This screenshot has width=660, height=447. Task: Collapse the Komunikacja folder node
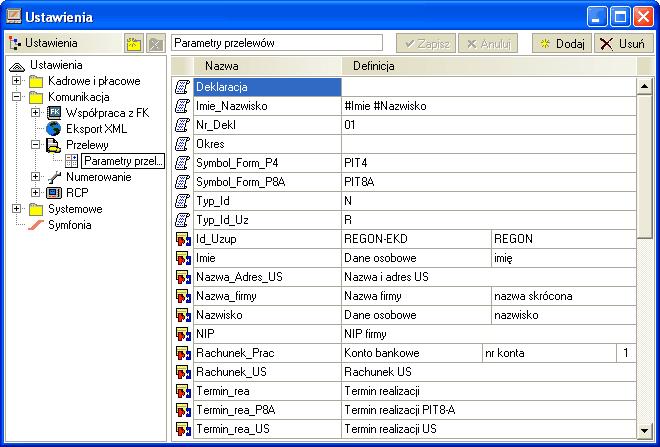(x=16, y=96)
